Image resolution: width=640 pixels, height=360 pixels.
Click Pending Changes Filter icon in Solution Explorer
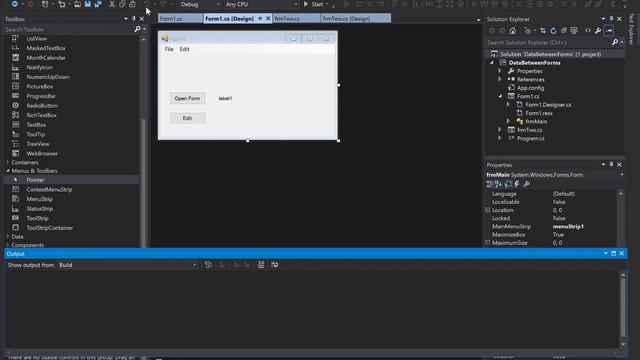click(528, 31)
